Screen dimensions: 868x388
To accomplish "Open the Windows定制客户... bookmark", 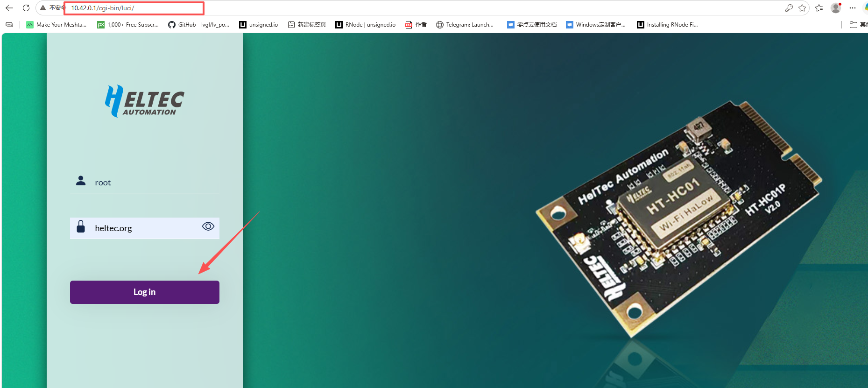I will point(596,25).
